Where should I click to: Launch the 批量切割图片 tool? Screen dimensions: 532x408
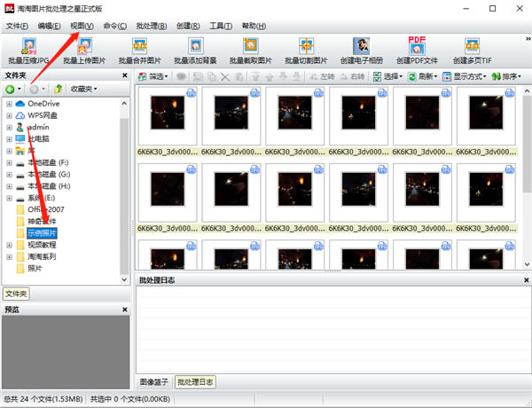click(306, 51)
